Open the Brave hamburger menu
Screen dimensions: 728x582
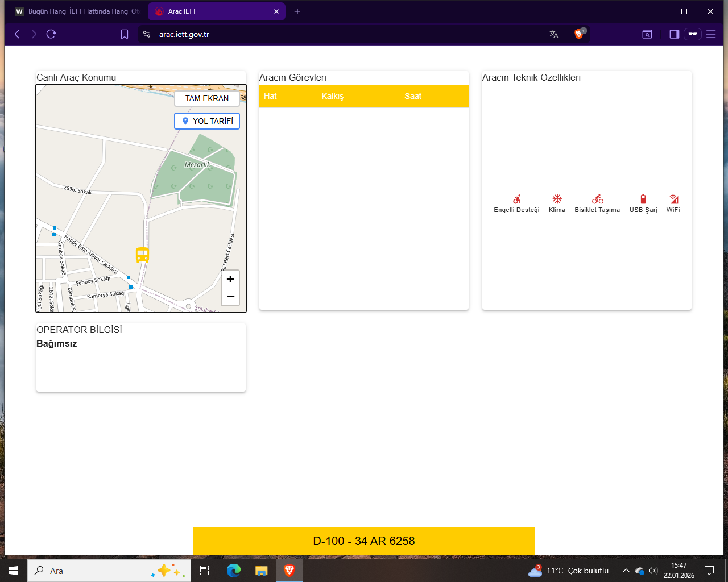click(x=711, y=34)
